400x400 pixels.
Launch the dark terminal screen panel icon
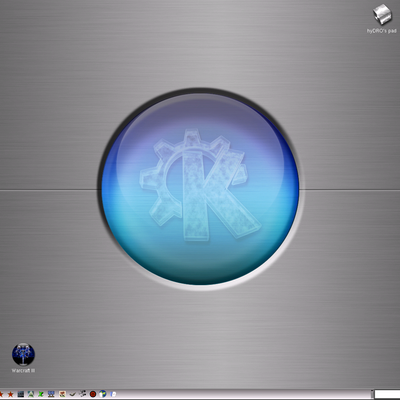(x=21, y=394)
